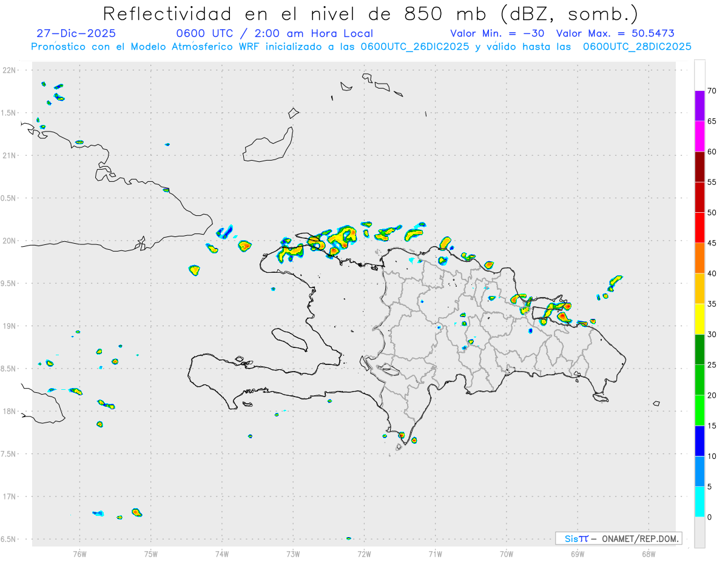The width and height of the screenshot is (728, 562).
Task: Click the '19N' latitude label
Action: pos(10,326)
